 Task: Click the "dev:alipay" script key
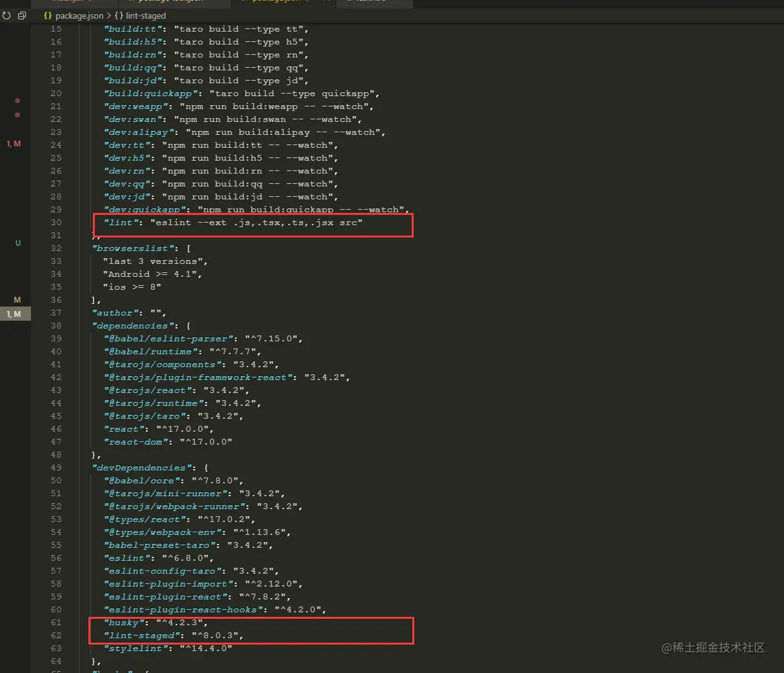pyautogui.click(x=139, y=132)
